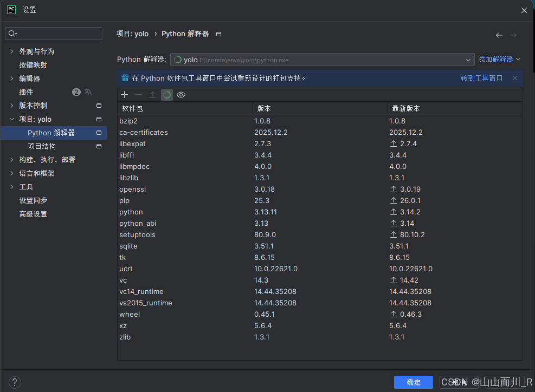This screenshot has width=535, height=392.
Task: Click the upgrade arrow next to 3.0.19
Action: tap(394, 189)
